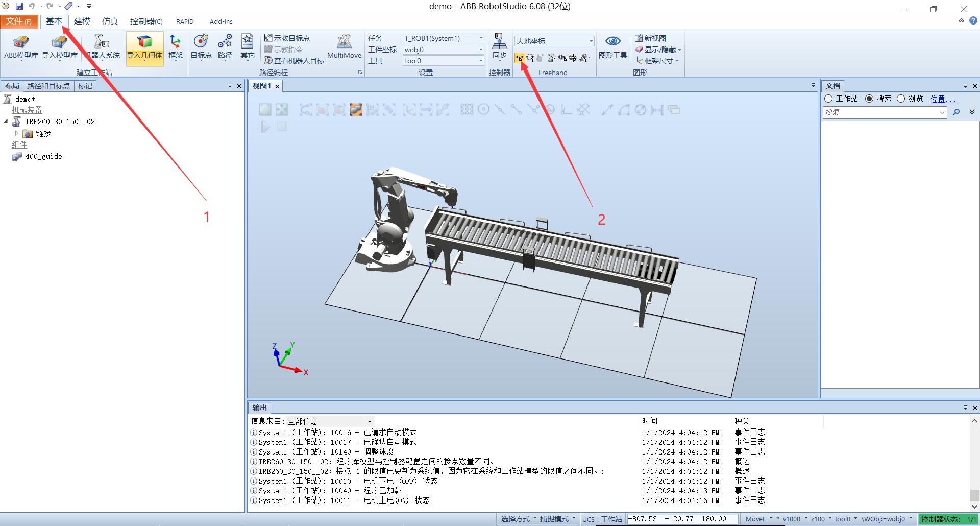Click the Play simulation icon in view
The image size is (980, 526).
point(265,126)
